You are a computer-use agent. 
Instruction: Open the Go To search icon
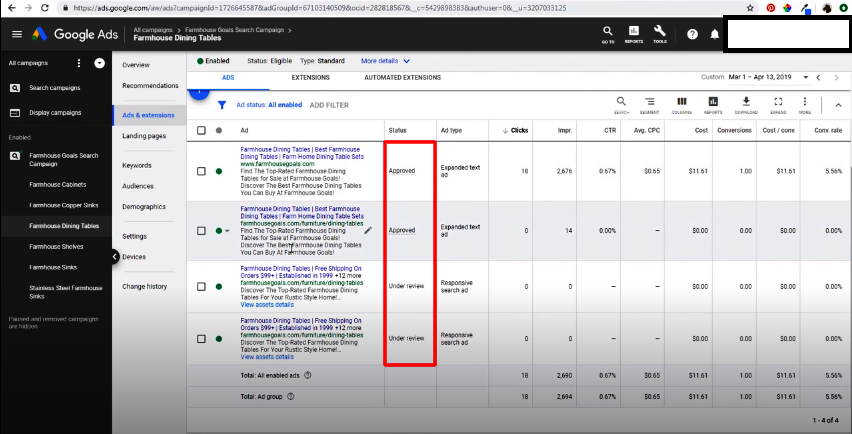tap(608, 34)
